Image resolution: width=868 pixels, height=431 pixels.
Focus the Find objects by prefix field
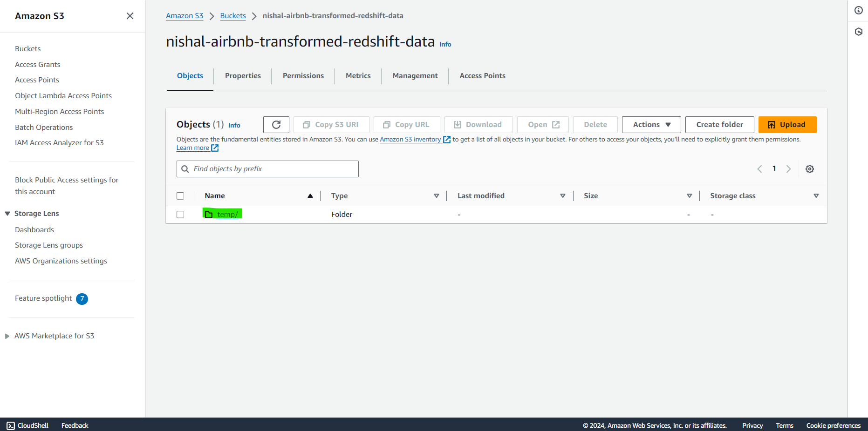point(267,169)
